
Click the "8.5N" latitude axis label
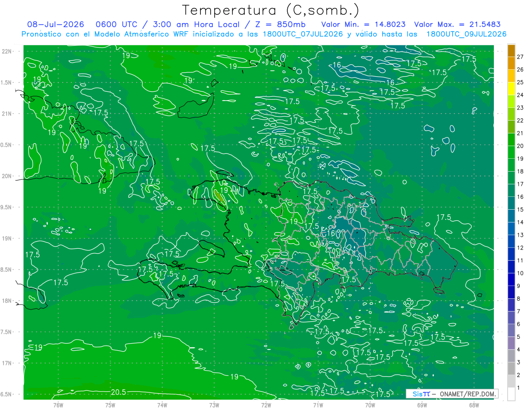(6, 270)
